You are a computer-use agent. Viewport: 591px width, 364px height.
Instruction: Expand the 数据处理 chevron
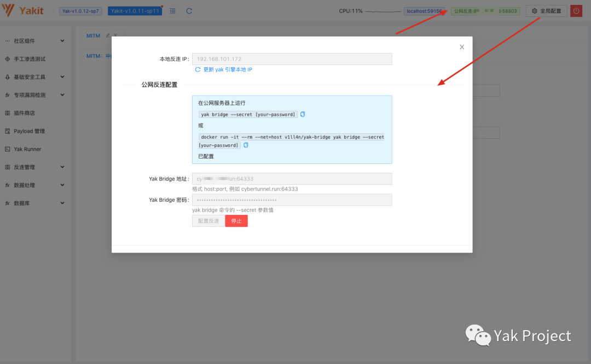62,185
